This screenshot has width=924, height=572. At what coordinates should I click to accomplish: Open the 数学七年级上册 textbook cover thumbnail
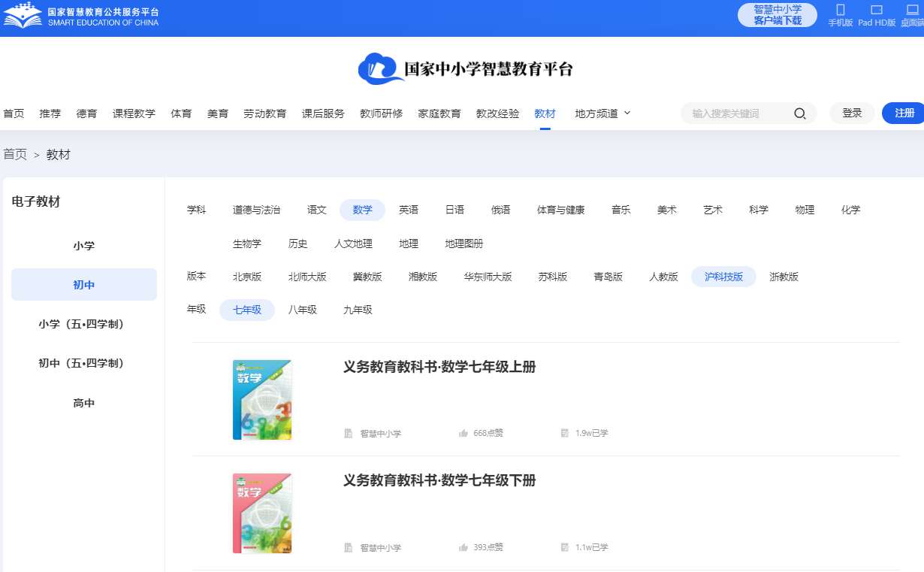[262, 400]
